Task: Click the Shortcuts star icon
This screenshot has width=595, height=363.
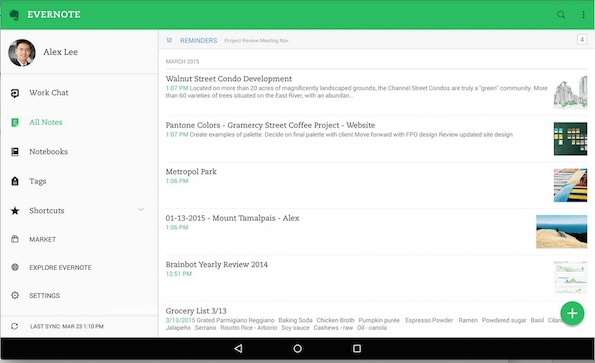Action: [15, 211]
